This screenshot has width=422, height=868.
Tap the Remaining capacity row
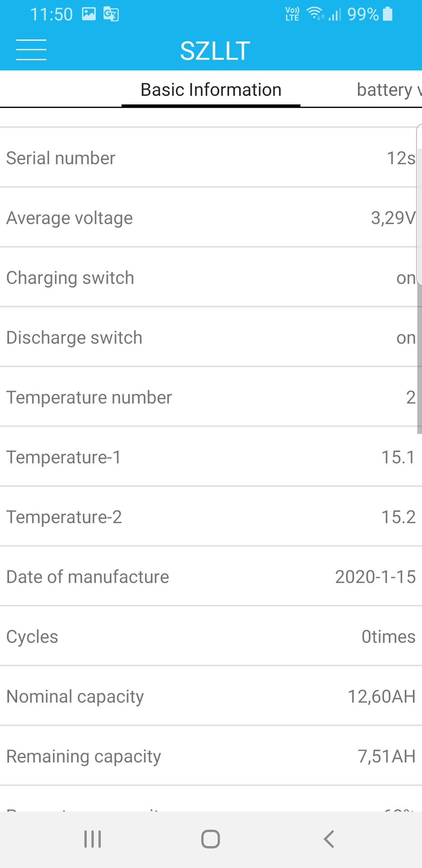[208, 756]
